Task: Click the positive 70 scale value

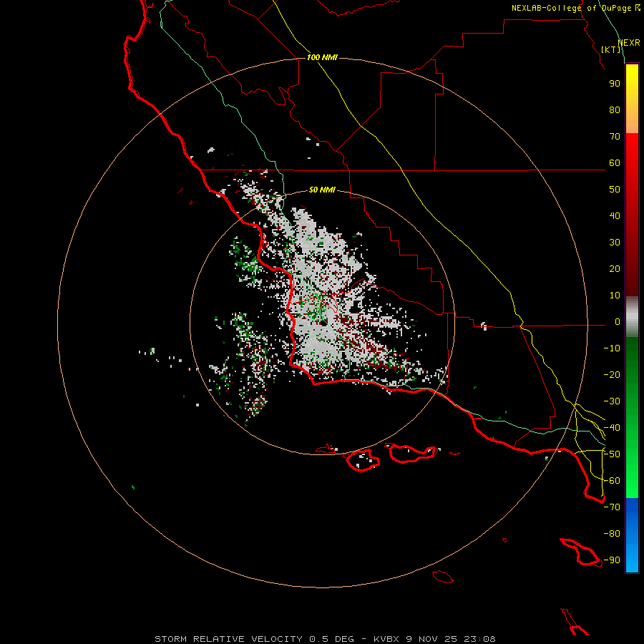Action: point(615,137)
